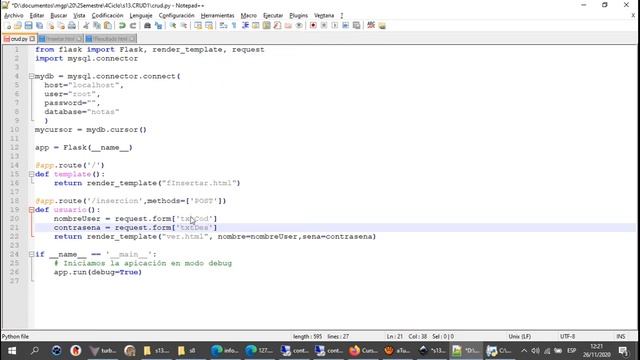Click run macro multiple times icon
Screen dimensions: 640x360
pos(345,26)
